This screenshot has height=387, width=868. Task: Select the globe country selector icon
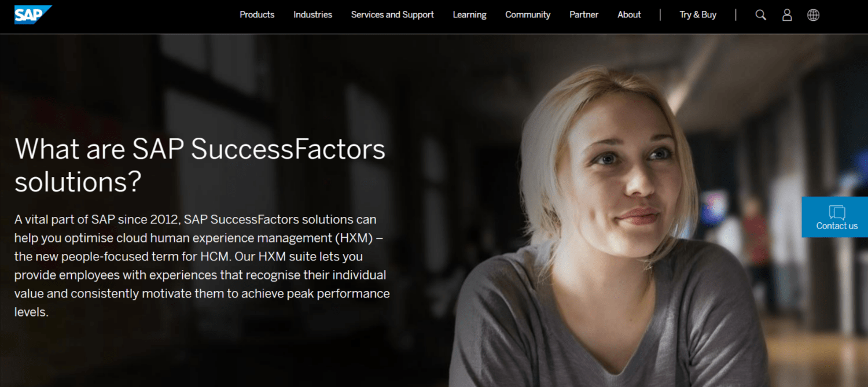point(814,15)
